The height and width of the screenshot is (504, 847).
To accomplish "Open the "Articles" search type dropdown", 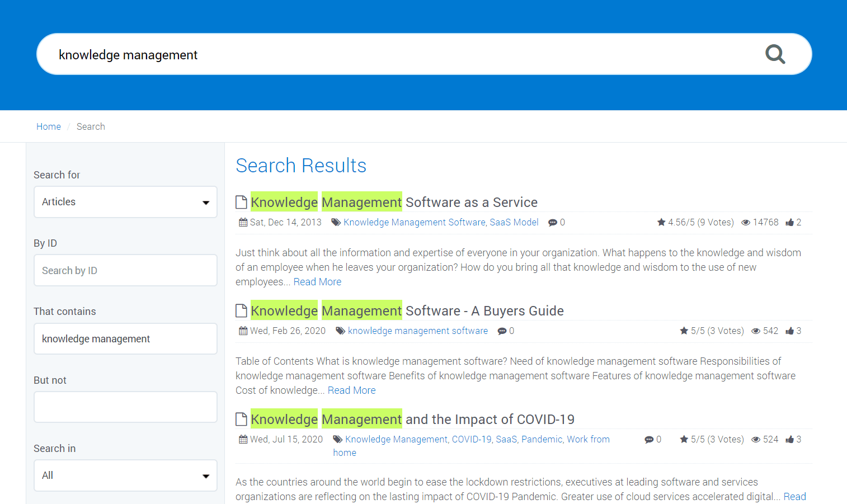I will [125, 202].
